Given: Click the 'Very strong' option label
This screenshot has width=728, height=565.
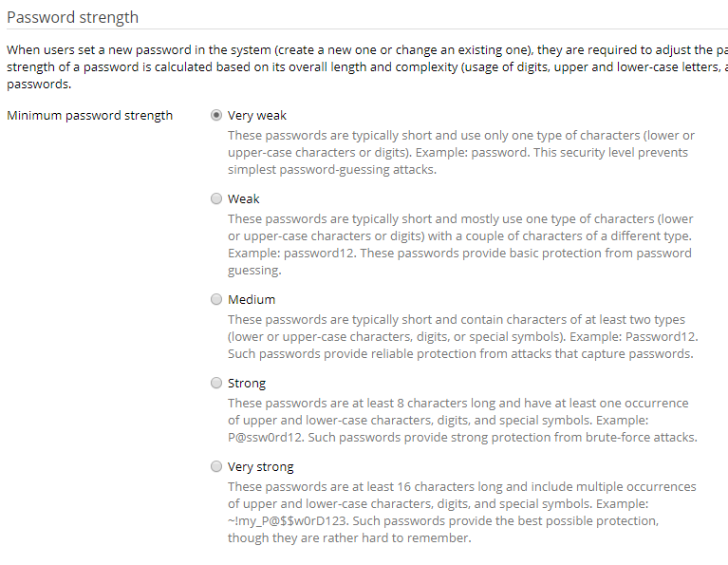Looking at the screenshot, I should [261, 467].
